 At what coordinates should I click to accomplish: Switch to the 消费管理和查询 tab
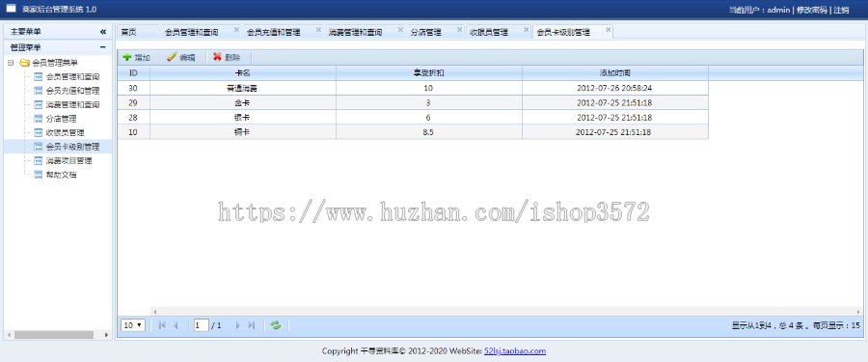355,32
